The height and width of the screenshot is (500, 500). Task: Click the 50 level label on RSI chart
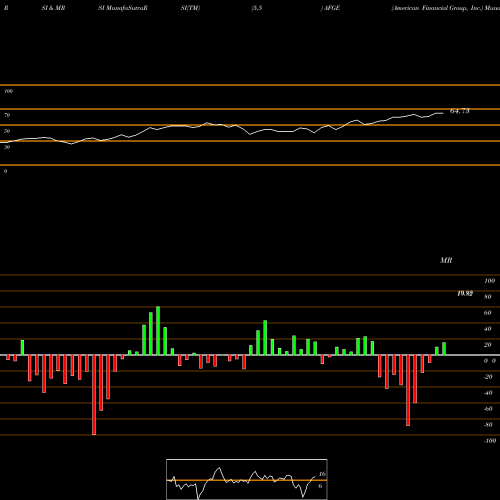[7, 131]
